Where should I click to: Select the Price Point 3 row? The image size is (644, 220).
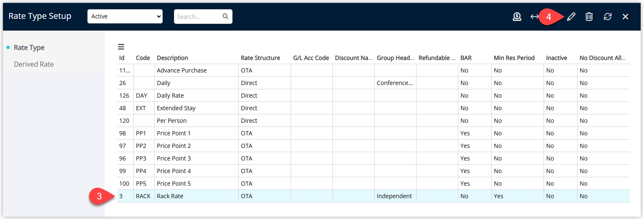click(373, 158)
